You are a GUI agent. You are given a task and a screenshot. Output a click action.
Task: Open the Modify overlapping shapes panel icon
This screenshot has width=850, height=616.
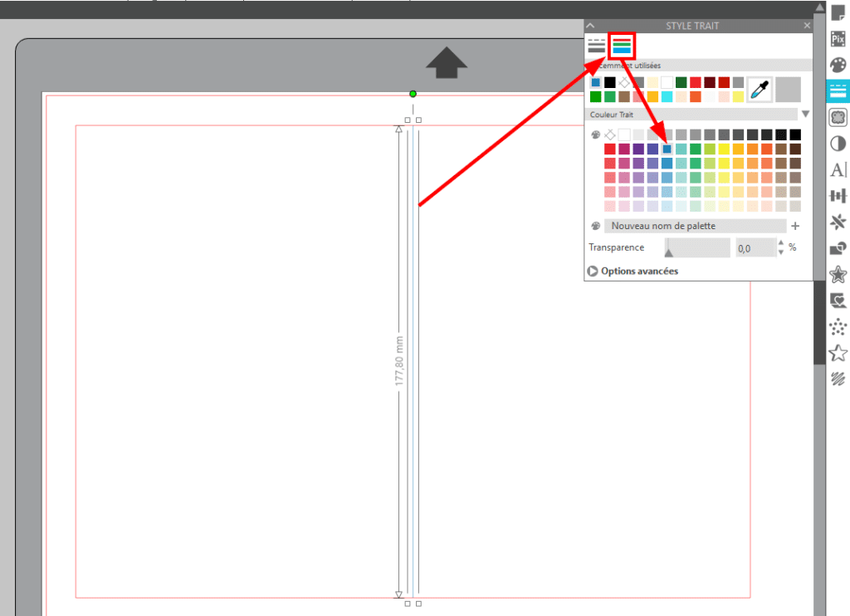click(838, 248)
